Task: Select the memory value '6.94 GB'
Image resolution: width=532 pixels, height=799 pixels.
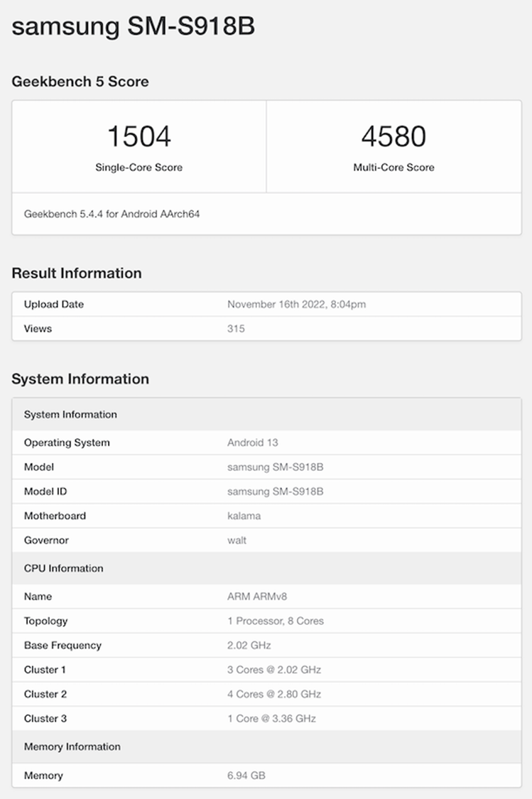Action: tap(246, 776)
